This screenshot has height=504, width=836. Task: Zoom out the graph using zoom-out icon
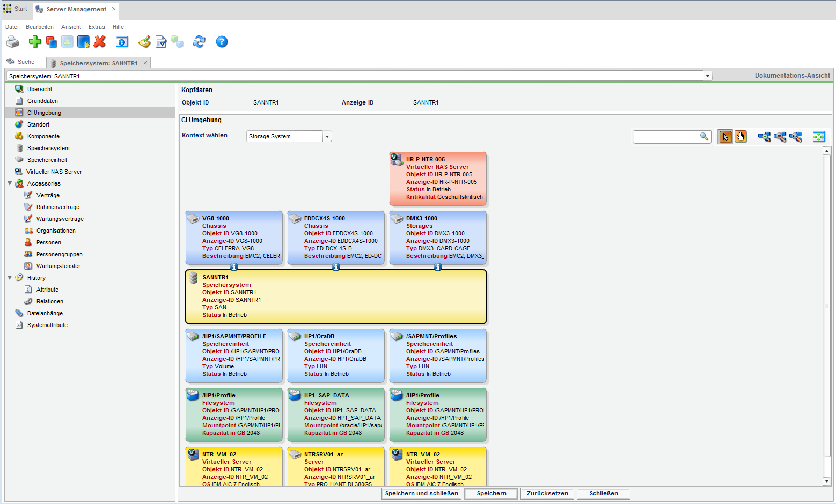pos(780,137)
